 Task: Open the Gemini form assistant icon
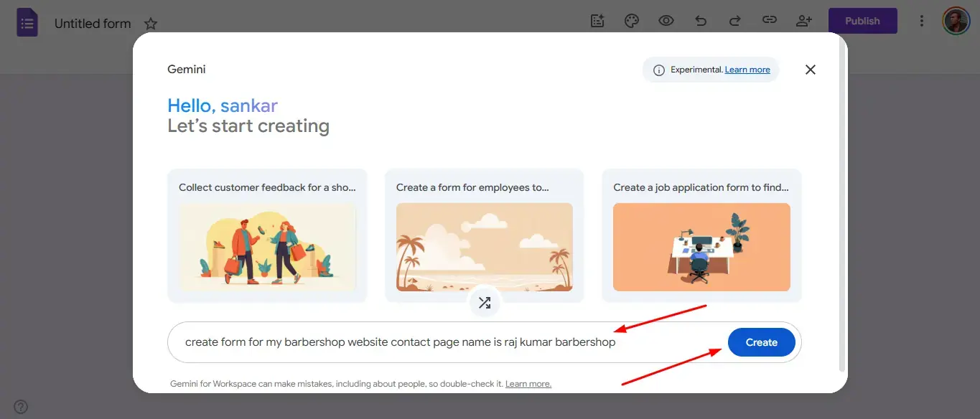pos(597,21)
